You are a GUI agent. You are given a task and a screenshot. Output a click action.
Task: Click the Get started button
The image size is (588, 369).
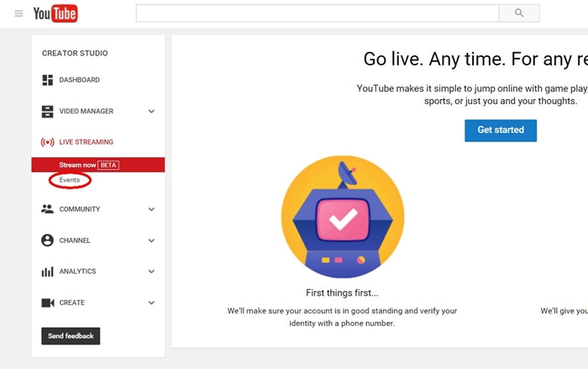pyautogui.click(x=501, y=130)
